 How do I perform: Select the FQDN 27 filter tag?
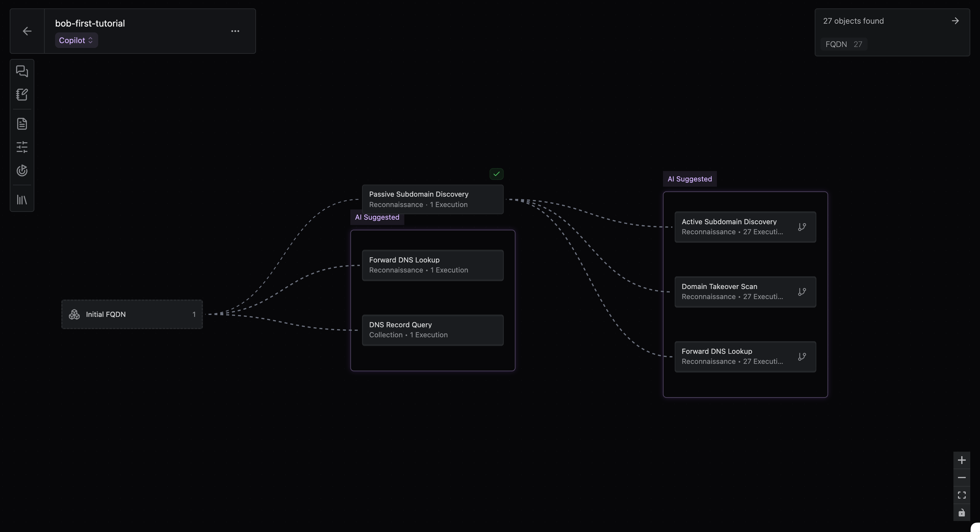pyautogui.click(x=844, y=44)
